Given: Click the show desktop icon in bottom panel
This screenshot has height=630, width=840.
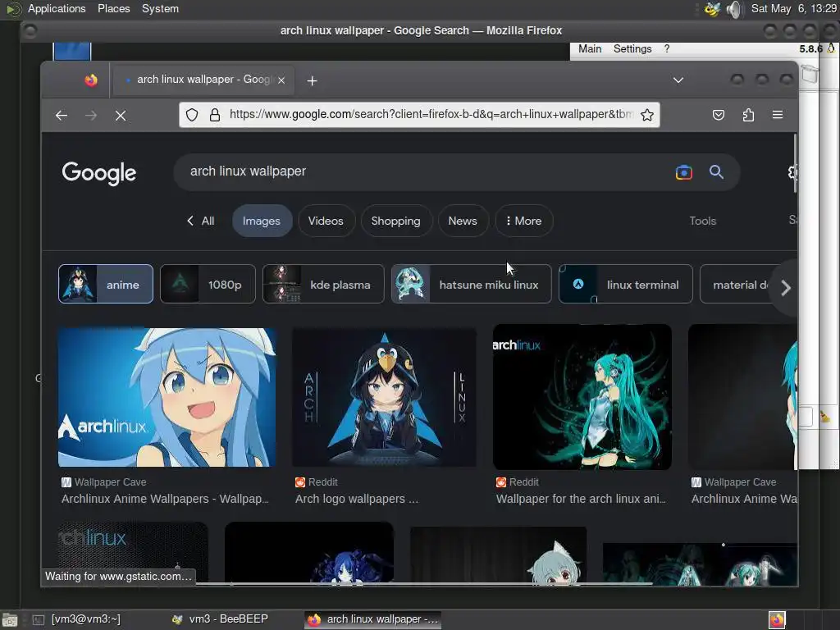Looking at the screenshot, I should click(x=9, y=620).
